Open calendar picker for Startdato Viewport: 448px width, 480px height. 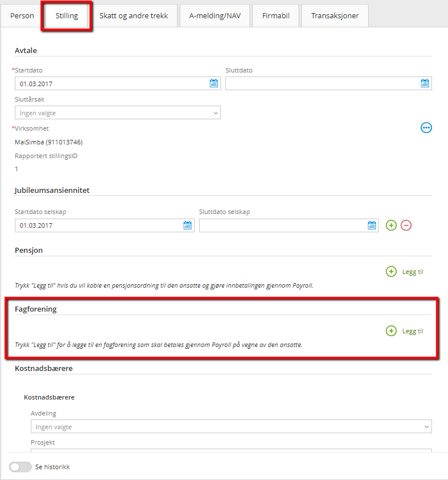(x=214, y=83)
